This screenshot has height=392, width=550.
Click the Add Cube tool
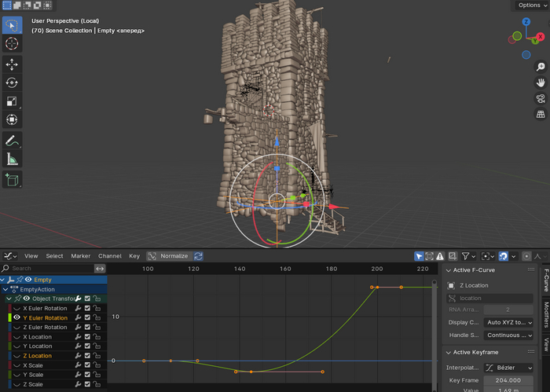coord(12,180)
